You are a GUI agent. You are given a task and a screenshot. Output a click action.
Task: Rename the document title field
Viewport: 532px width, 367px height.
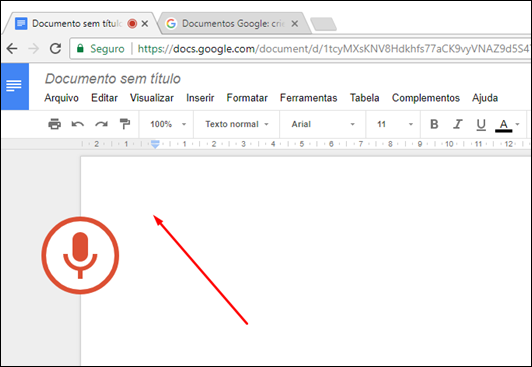click(x=113, y=79)
